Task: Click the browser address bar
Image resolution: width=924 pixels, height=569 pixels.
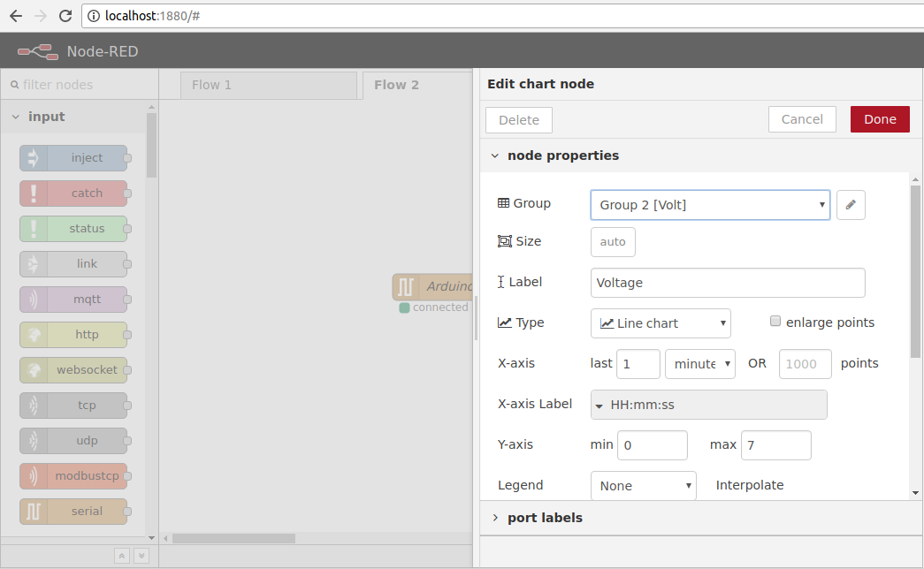Action: coord(502,16)
